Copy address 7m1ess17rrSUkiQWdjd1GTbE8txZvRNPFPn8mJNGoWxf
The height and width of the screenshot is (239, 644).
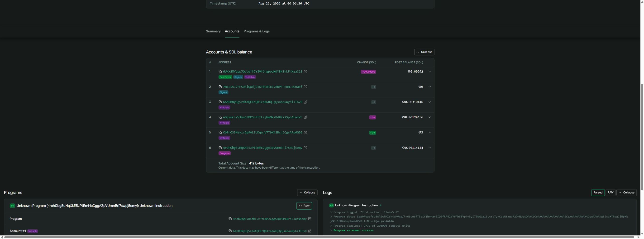tap(220, 87)
